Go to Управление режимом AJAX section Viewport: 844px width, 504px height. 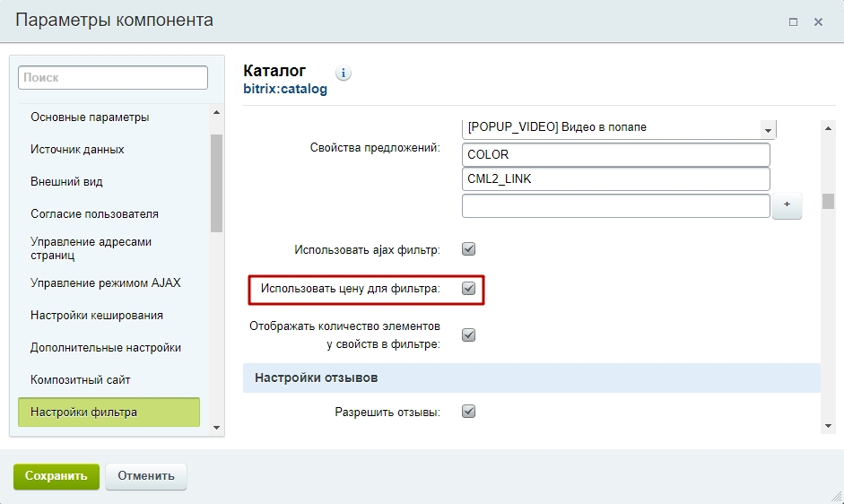click(106, 283)
